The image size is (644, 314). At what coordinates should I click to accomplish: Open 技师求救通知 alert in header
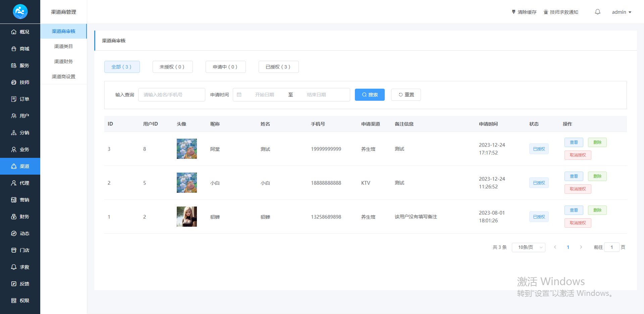(x=561, y=12)
